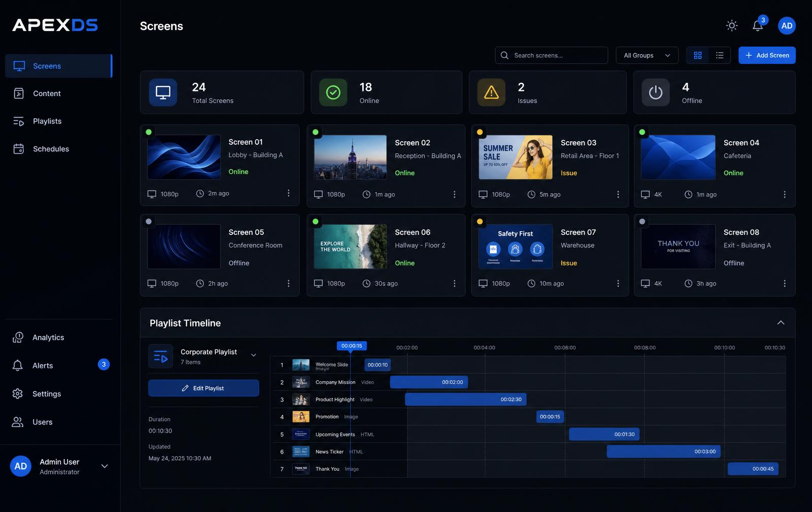Open the Summer Sale preview of Screen 03
The image size is (812, 512).
pyautogui.click(x=516, y=157)
